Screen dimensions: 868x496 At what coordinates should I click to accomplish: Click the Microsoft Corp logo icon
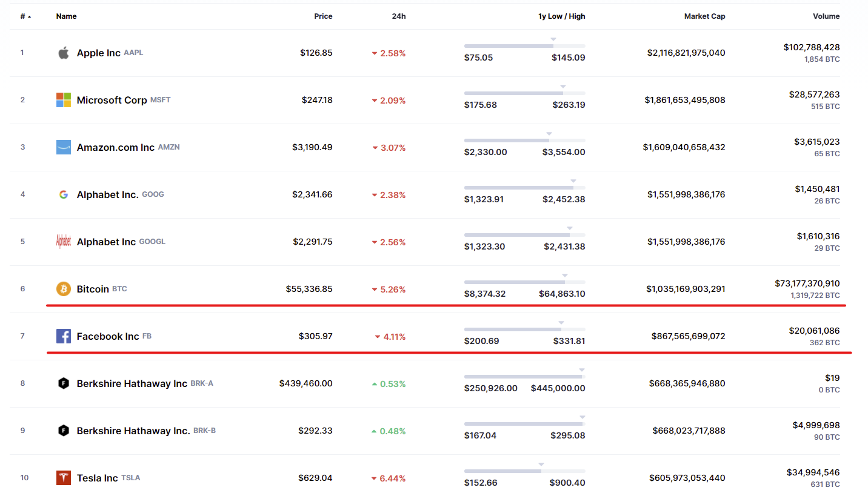tap(64, 100)
